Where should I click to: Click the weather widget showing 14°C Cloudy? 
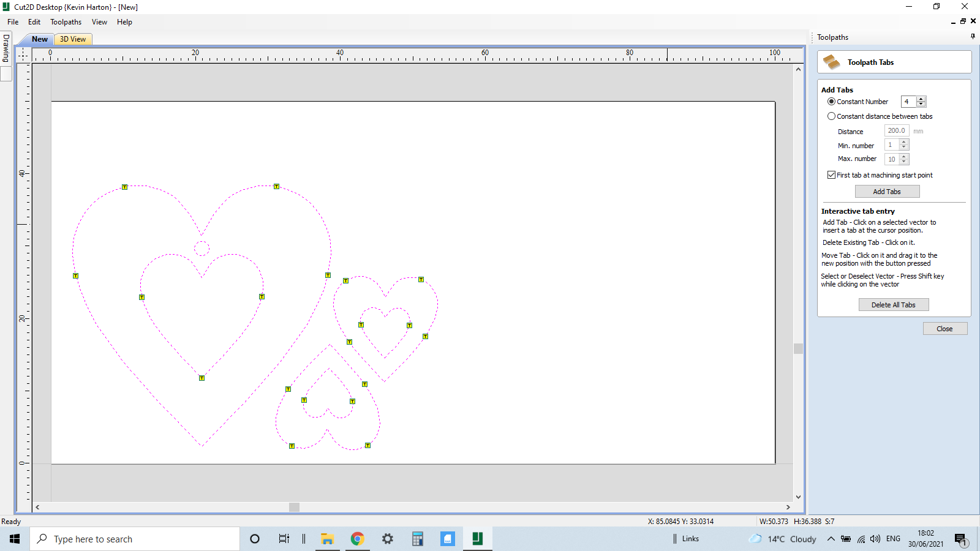tap(783, 539)
